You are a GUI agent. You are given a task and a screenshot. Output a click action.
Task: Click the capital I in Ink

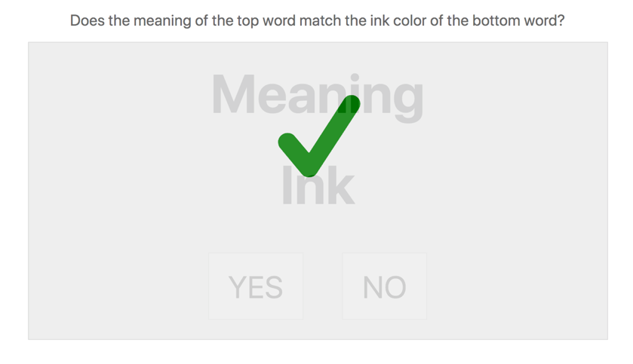coord(287,186)
